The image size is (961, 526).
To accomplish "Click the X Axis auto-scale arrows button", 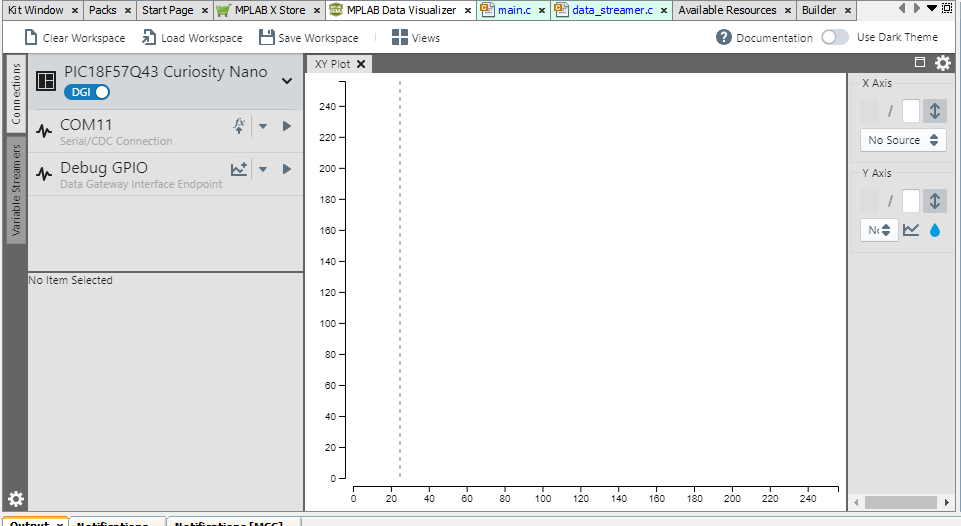I will pos(935,111).
